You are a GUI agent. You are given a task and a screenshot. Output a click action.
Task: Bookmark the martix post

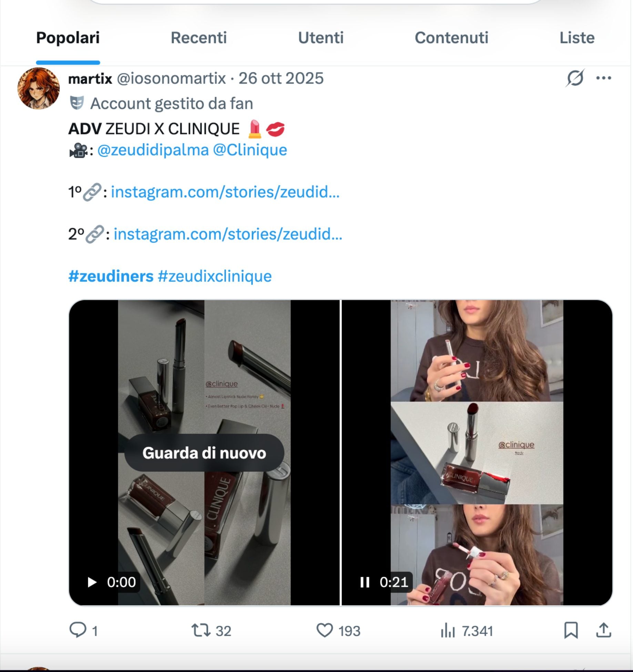point(571,630)
